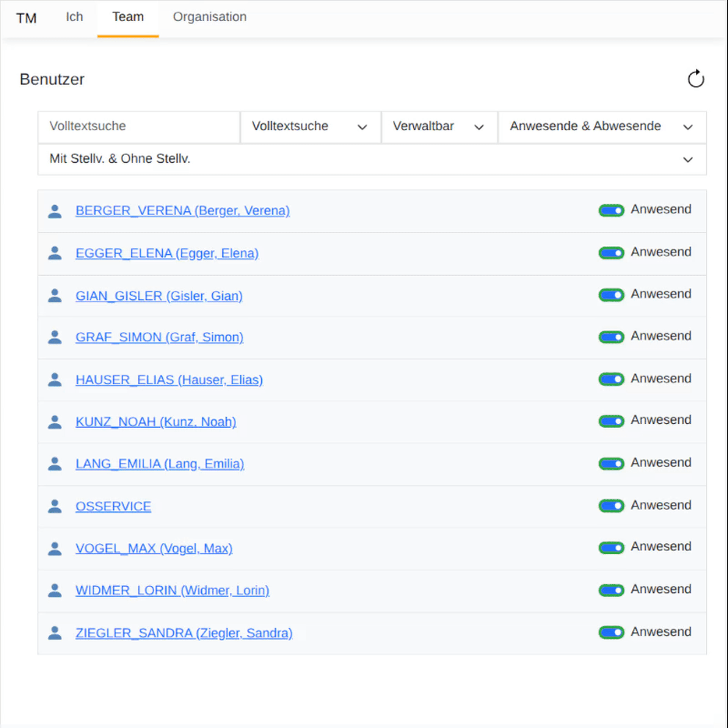Click person icon next to GRAF_SIMON

pos(55,337)
